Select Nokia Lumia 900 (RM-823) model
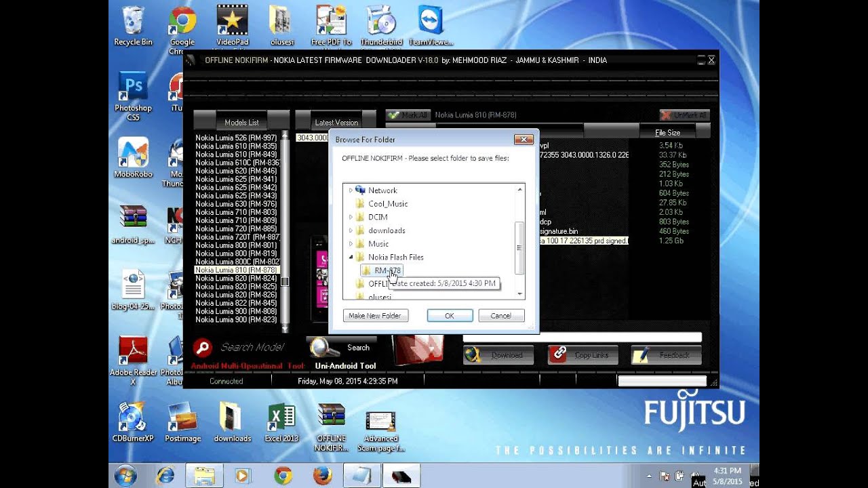Image resolution: width=868 pixels, height=488 pixels. (x=236, y=319)
